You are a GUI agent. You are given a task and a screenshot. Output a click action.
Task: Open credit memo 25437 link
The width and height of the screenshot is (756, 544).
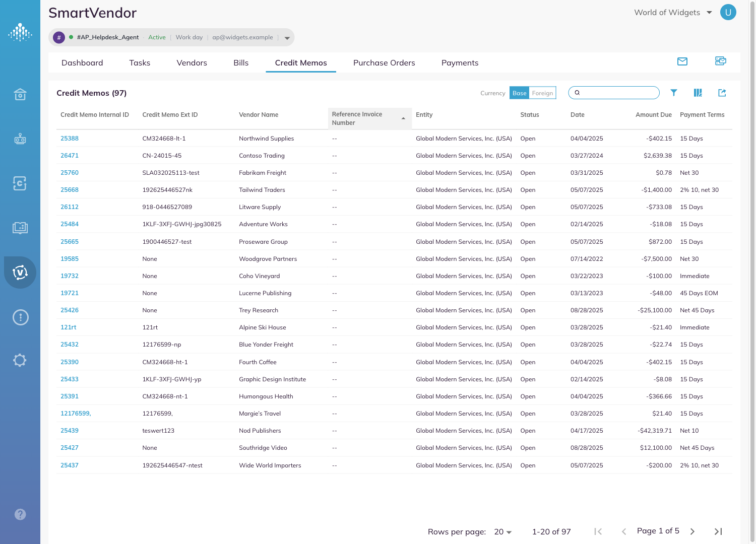pos(70,465)
